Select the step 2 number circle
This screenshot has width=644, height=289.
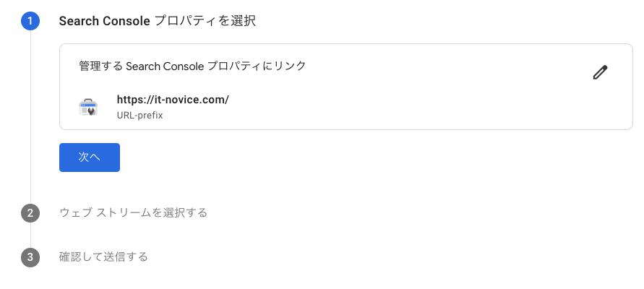(x=30, y=212)
